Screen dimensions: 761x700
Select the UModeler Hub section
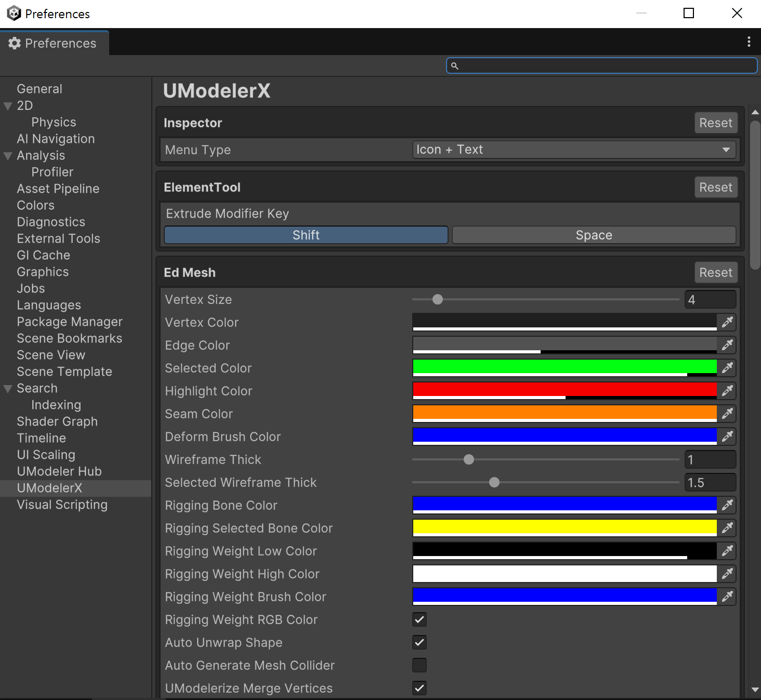[59, 471]
